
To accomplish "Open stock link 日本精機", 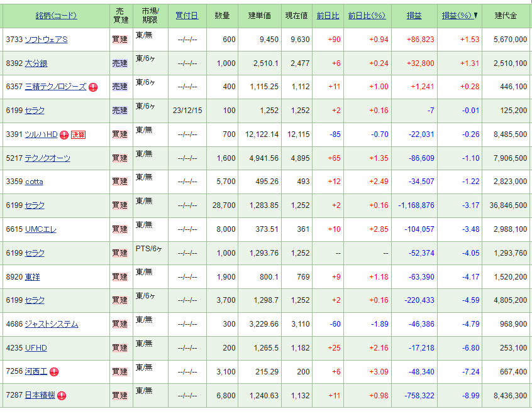I will tap(40, 395).
